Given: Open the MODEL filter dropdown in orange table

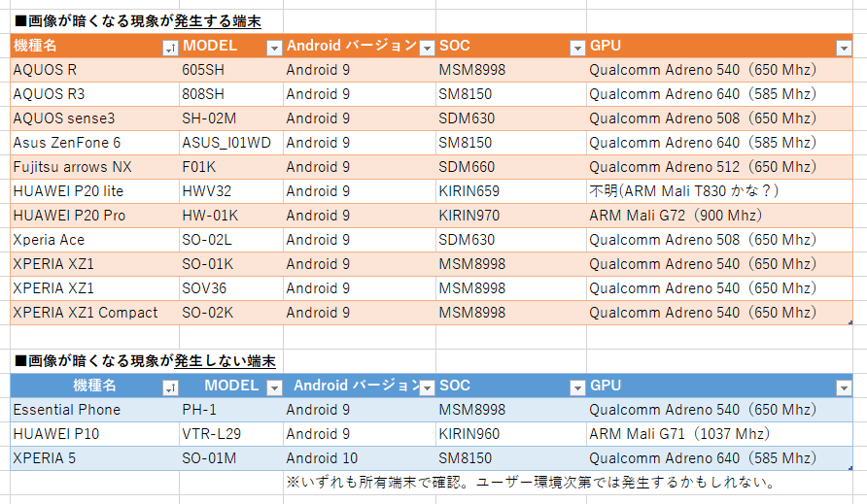Looking at the screenshot, I should [274, 49].
